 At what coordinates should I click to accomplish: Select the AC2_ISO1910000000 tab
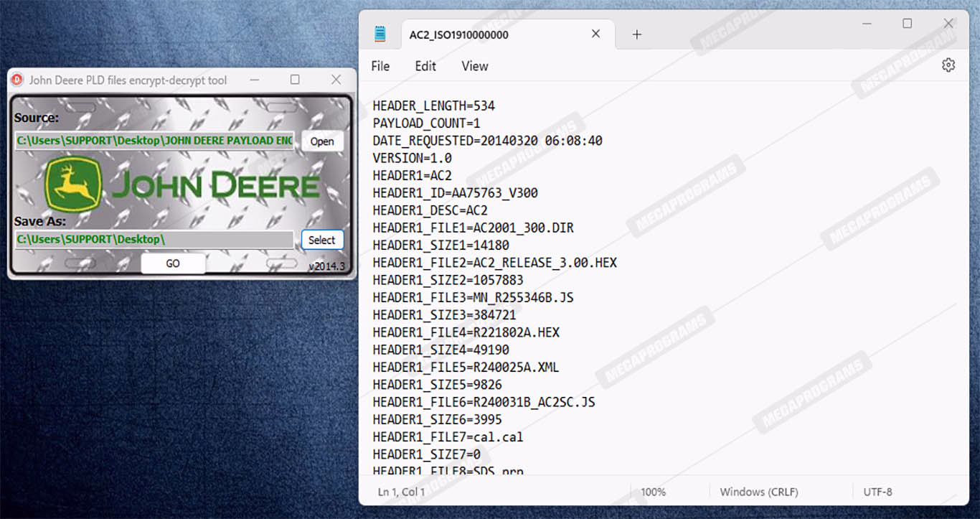(473, 34)
